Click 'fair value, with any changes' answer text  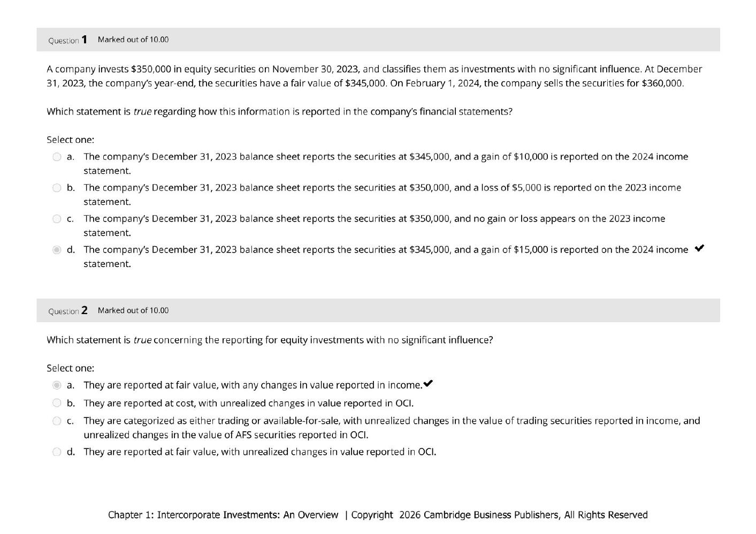coord(253,385)
